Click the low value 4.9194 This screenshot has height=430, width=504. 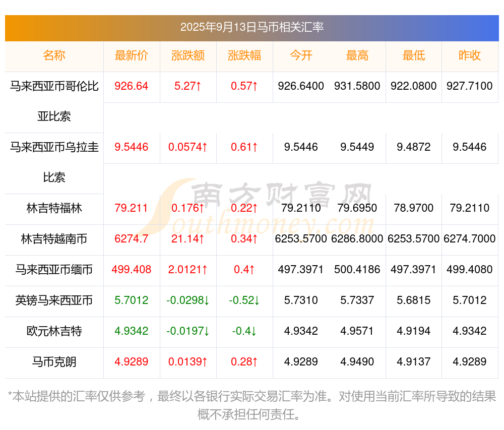pos(414,331)
